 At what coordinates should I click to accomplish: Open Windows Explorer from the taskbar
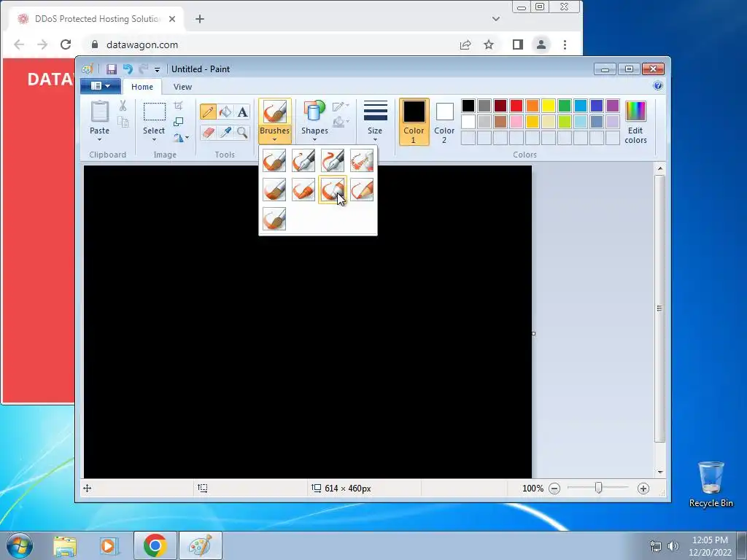point(65,545)
